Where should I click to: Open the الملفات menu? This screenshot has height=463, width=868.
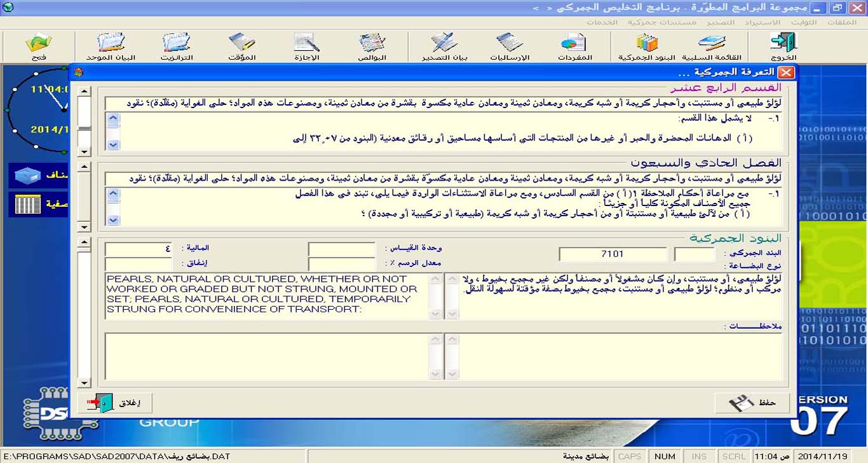842,22
